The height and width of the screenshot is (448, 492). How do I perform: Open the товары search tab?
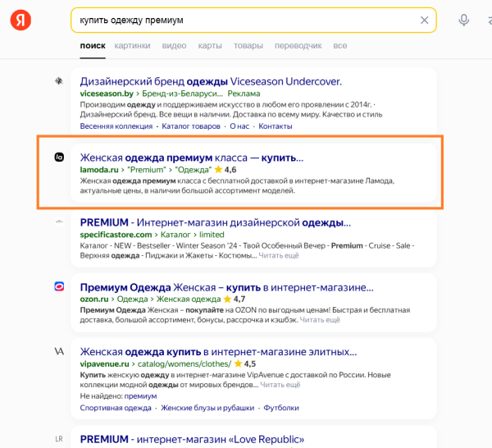pos(248,46)
